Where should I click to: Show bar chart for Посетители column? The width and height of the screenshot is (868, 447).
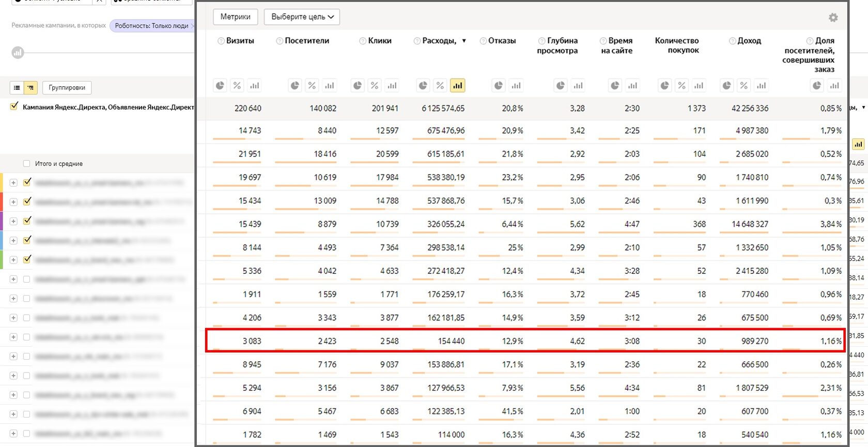[329, 86]
